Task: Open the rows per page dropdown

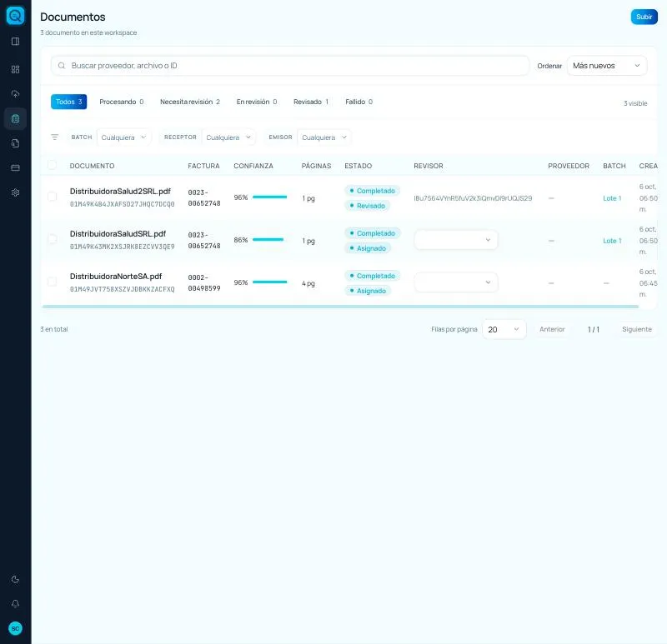Action: pyautogui.click(x=504, y=329)
